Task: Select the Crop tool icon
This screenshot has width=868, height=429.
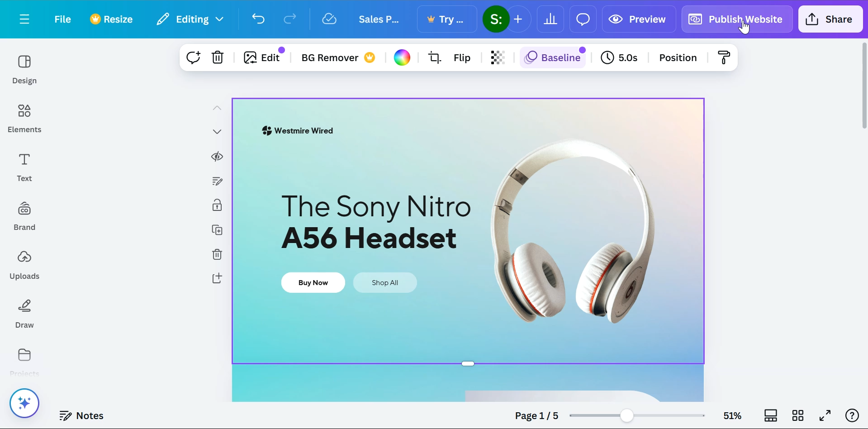Action: (x=435, y=57)
